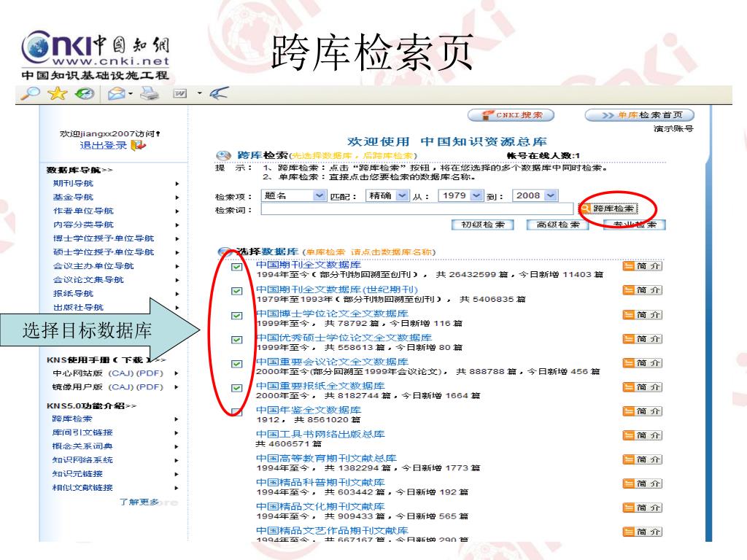Viewport: 747px width, 560px height.
Task: Click 退出登录 link
Action: pyautogui.click(x=104, y=146)
